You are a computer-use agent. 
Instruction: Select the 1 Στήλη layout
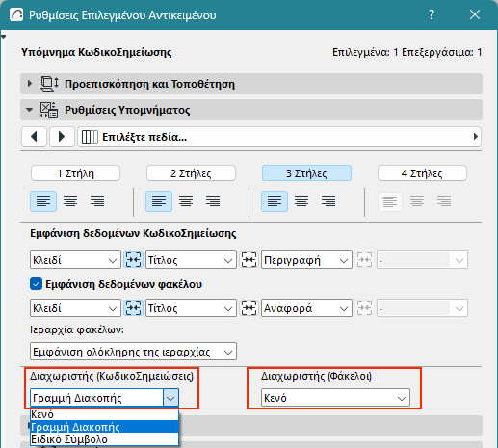click(x=75, y=173)
